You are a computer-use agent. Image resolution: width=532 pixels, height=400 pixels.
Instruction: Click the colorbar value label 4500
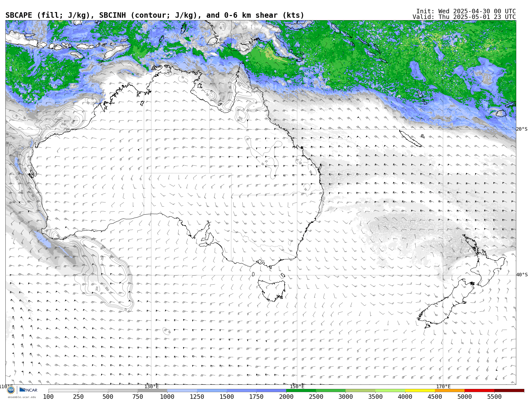coord(435,397)
